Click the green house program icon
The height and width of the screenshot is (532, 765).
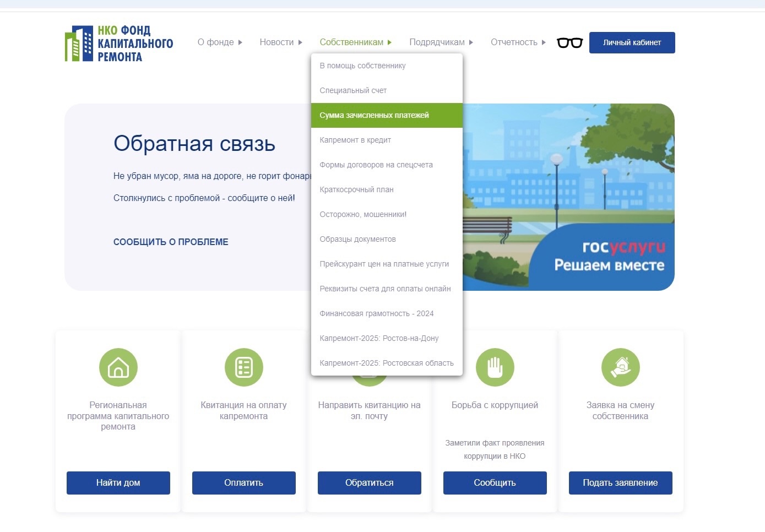coord(118,367)
